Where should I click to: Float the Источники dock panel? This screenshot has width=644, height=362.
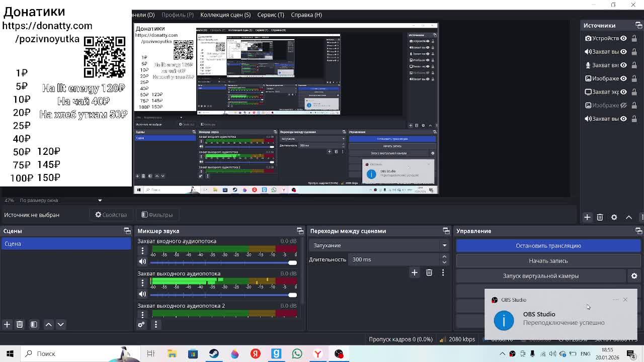pos(638,25)
